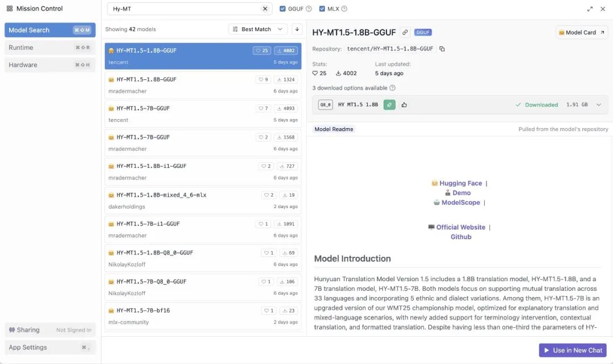The width and height of the screenshot is (613, 364).
Task: Expand the Q8_0 download option details
Action: coord(598,105)
